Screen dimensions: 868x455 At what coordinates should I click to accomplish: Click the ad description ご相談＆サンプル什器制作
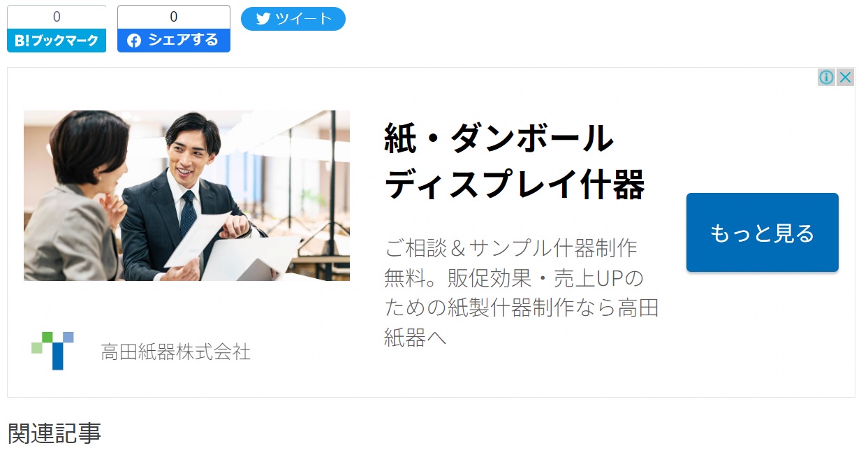click(511, 247)
